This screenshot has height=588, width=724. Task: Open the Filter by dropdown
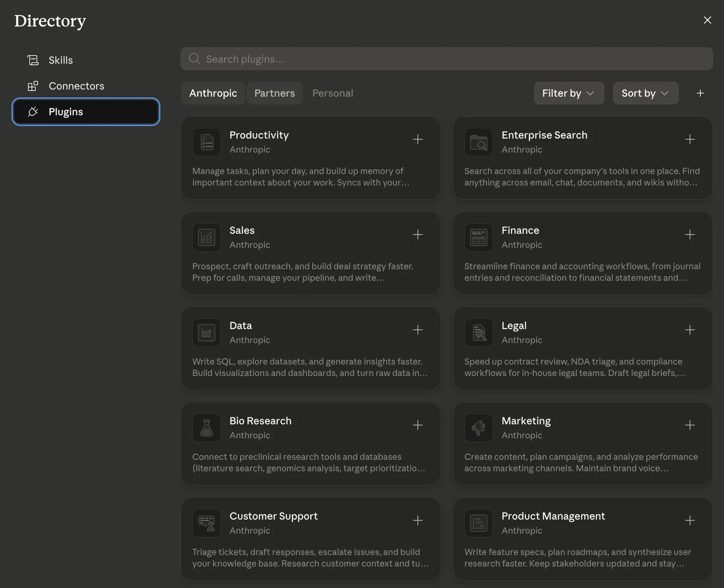(569, 93)
